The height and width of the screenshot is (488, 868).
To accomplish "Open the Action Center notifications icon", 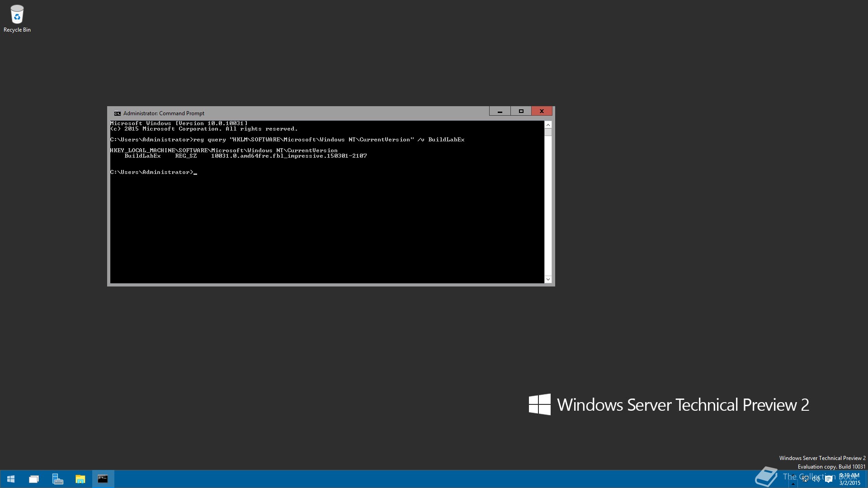I will (829, 479).
